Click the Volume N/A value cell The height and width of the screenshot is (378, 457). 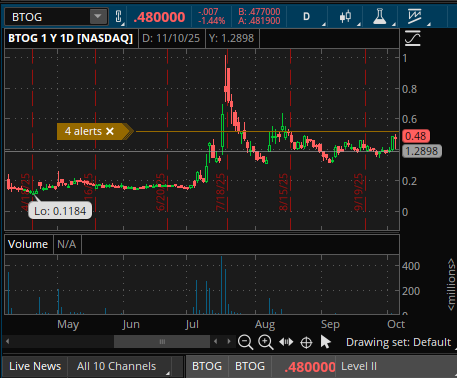[x=67, y=244]
